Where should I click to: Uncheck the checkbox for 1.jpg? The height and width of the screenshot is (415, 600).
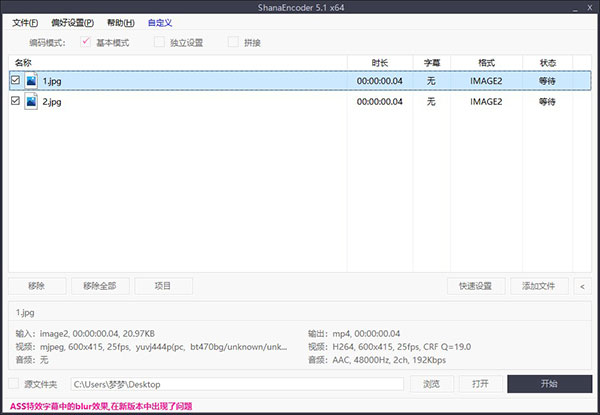pyautogui.click(x=15, y=80)
